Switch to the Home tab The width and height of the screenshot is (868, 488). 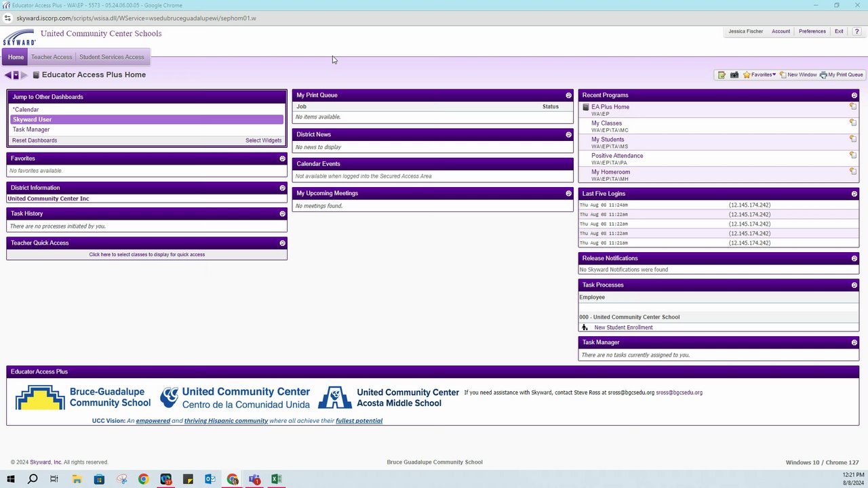(16, 57)
